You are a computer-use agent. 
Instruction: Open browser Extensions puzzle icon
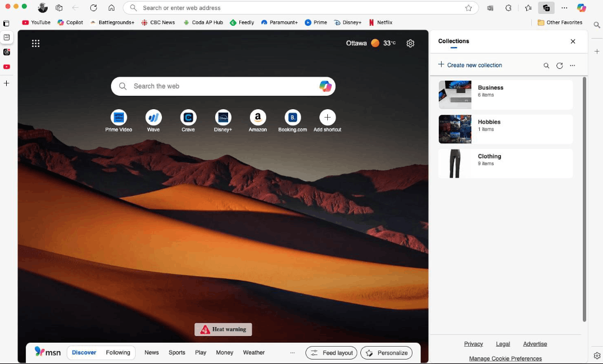[508, 8]
